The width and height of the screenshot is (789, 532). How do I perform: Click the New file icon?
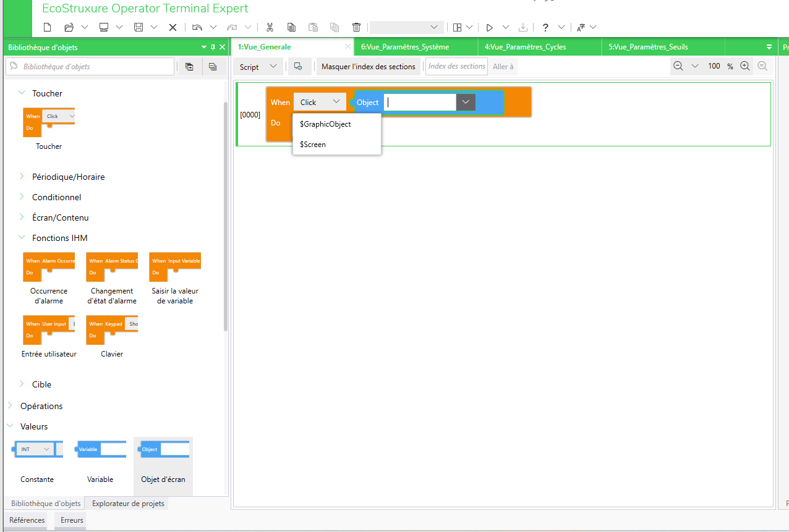(48, 27)
